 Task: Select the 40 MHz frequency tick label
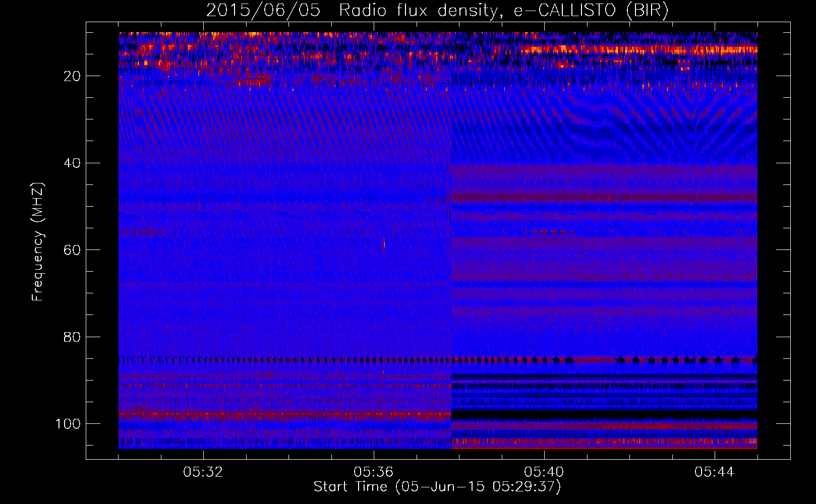[x=72, y=163]
